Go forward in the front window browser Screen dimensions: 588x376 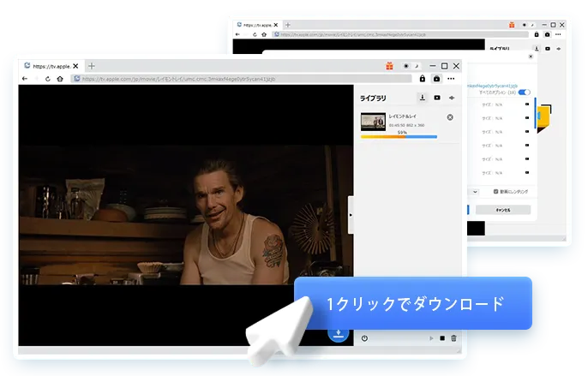(x=36, y=79)
